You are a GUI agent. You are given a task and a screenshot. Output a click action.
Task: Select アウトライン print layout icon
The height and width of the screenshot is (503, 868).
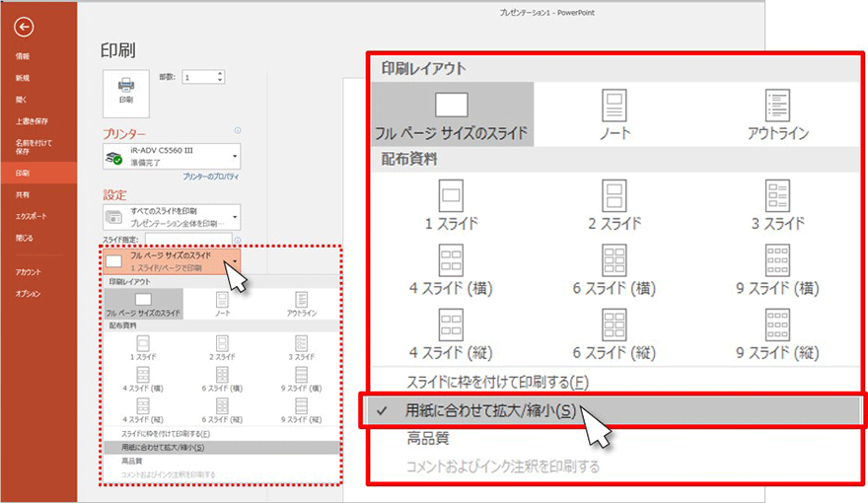(777, 113)
